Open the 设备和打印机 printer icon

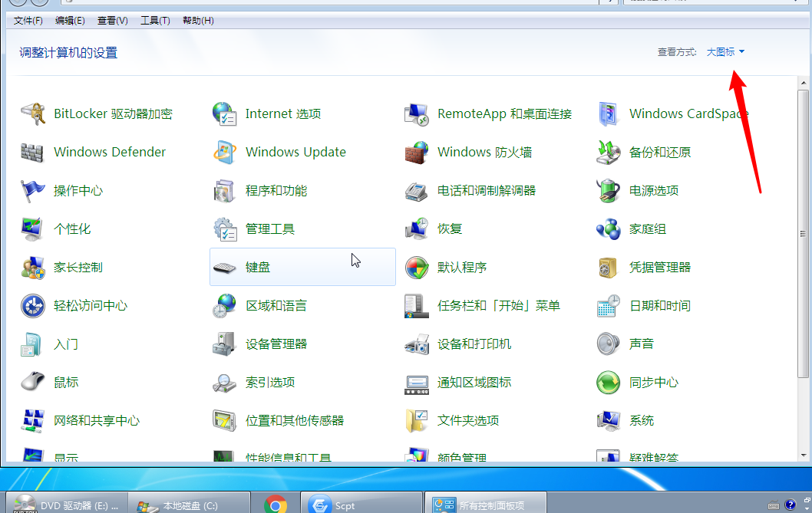417,344
